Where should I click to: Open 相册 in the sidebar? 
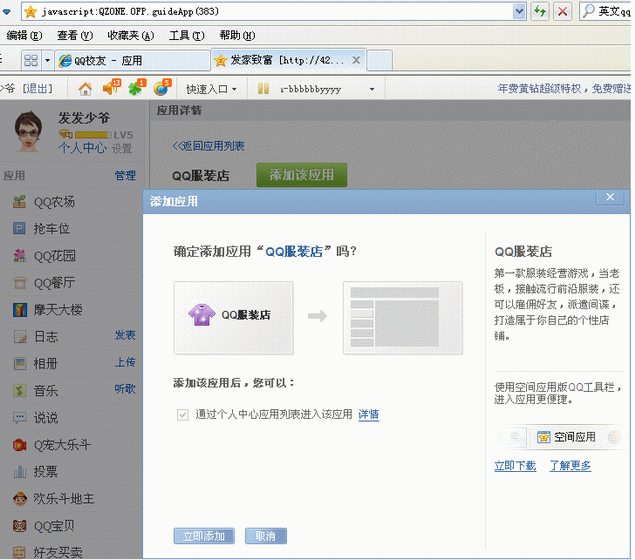[45, 364]
